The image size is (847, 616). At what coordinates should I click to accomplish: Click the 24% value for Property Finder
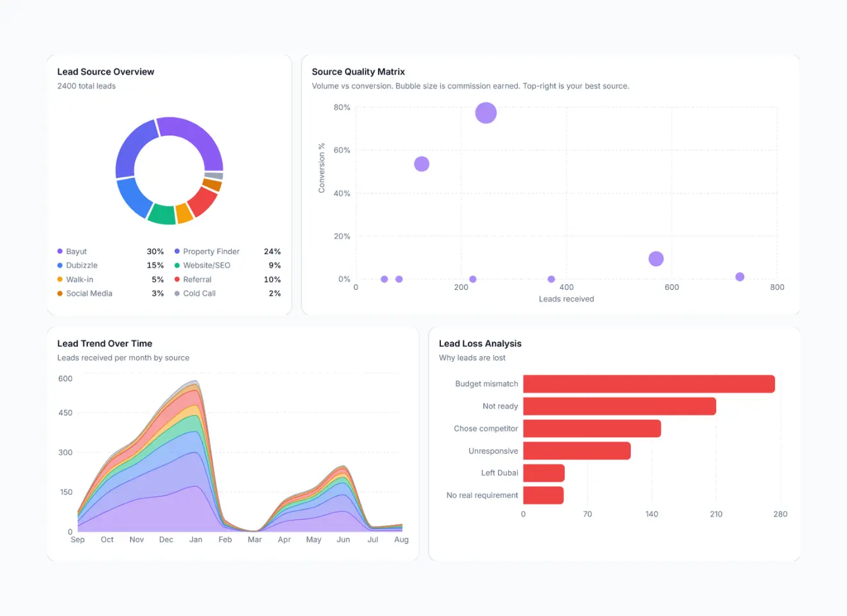272,252
